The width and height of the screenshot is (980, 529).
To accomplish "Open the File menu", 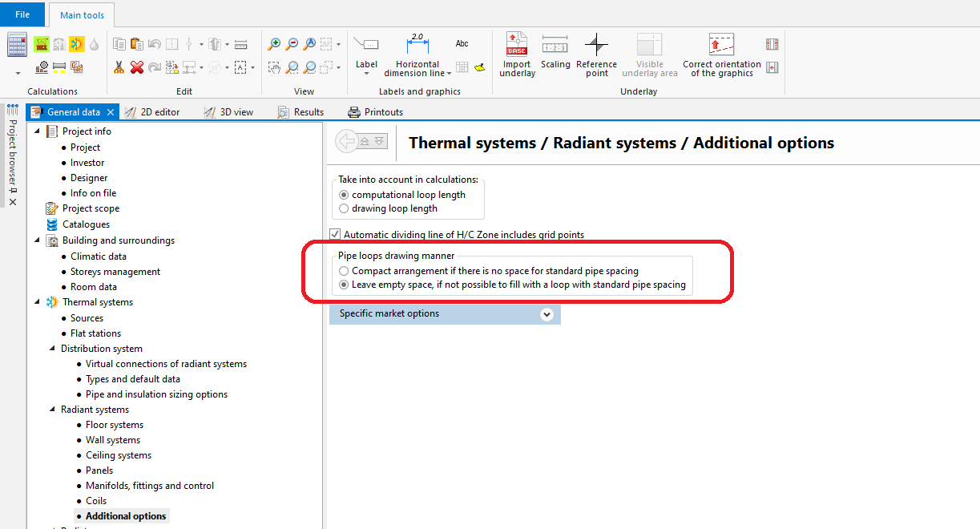I will click(x=22, y=14).
